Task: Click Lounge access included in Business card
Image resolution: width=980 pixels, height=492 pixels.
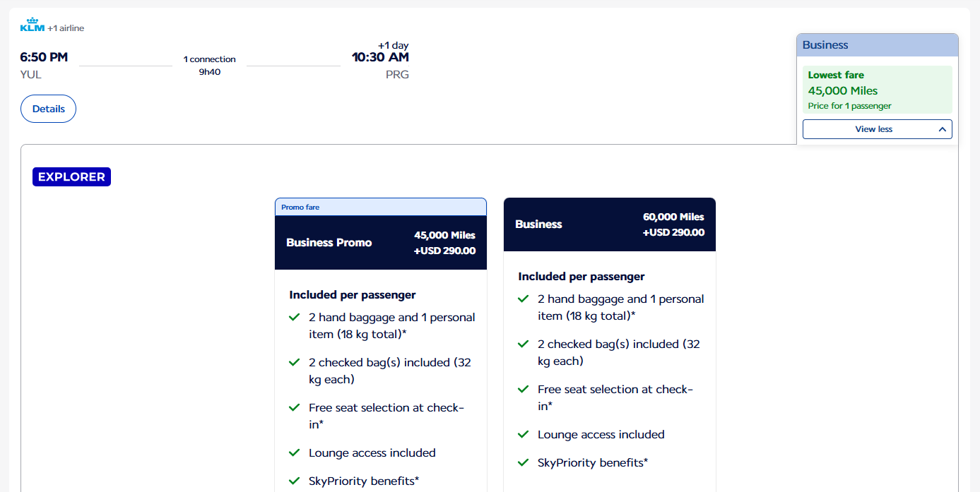Action: pyautogui.click(x=601, y=435)
